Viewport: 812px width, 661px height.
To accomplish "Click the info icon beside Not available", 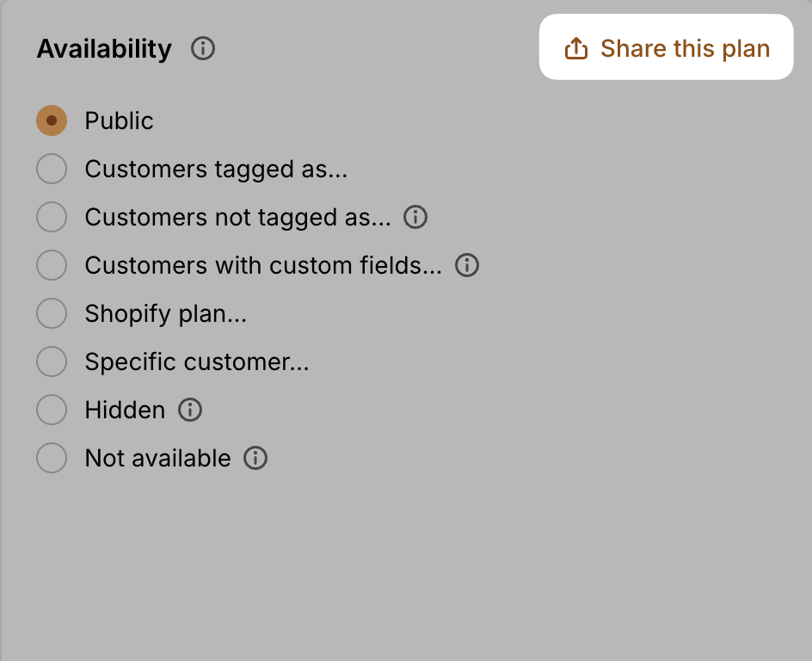I will click(x=255, y=459).
